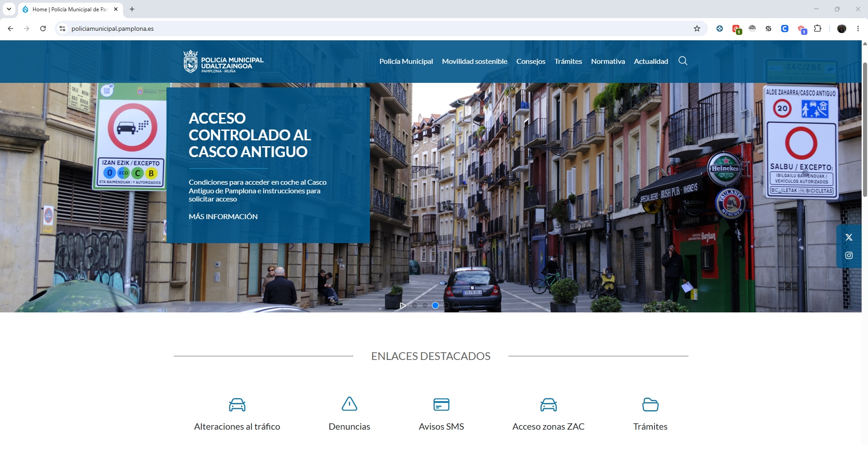Reload the page
The width and height of the screenshot is (868, 460).
pyautogui.click(x=43, y=29)
